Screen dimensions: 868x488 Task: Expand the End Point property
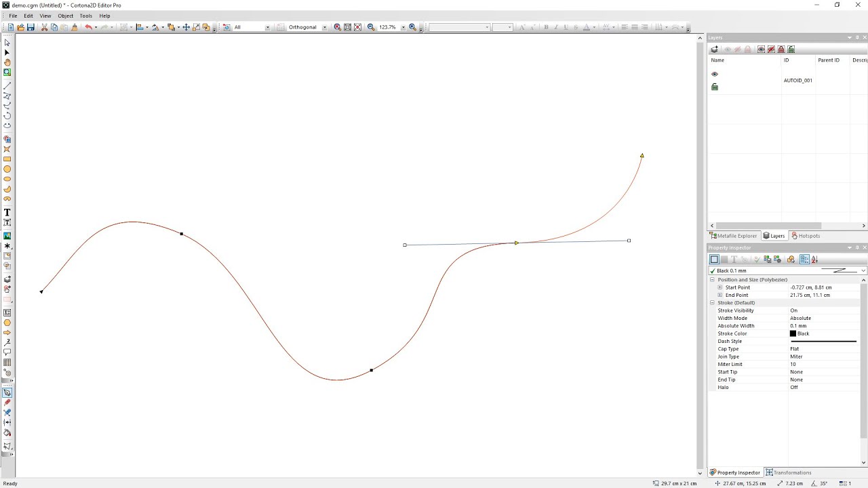coord(719,295)
